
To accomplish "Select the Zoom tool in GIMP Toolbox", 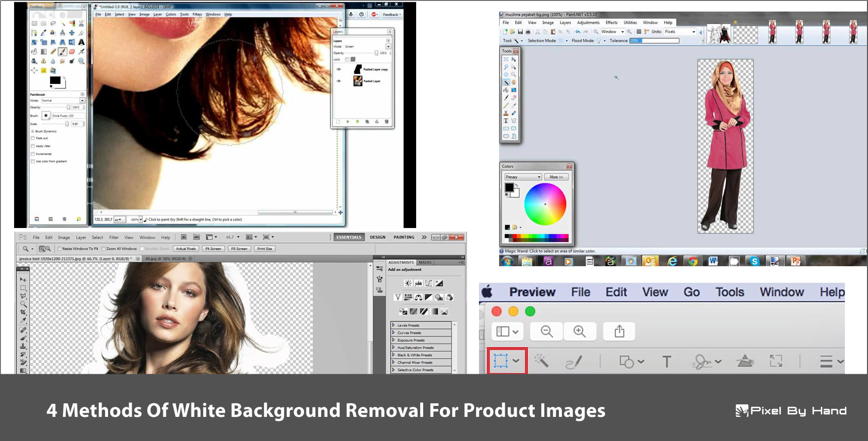I will pos(81,61).
